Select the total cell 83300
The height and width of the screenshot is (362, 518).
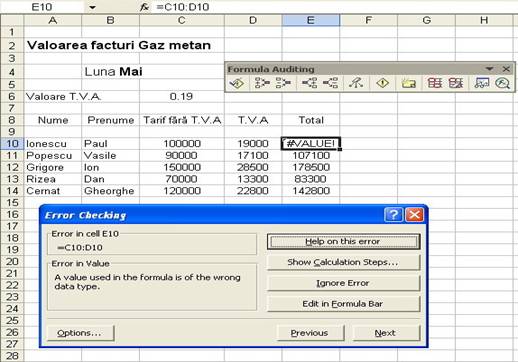pyautogui.click(x=311, y=179)
